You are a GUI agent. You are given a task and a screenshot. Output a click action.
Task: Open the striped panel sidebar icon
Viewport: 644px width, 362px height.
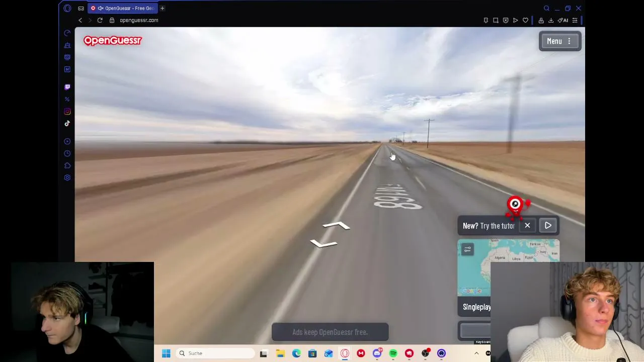pyautogui.click(x=67, y=57)
